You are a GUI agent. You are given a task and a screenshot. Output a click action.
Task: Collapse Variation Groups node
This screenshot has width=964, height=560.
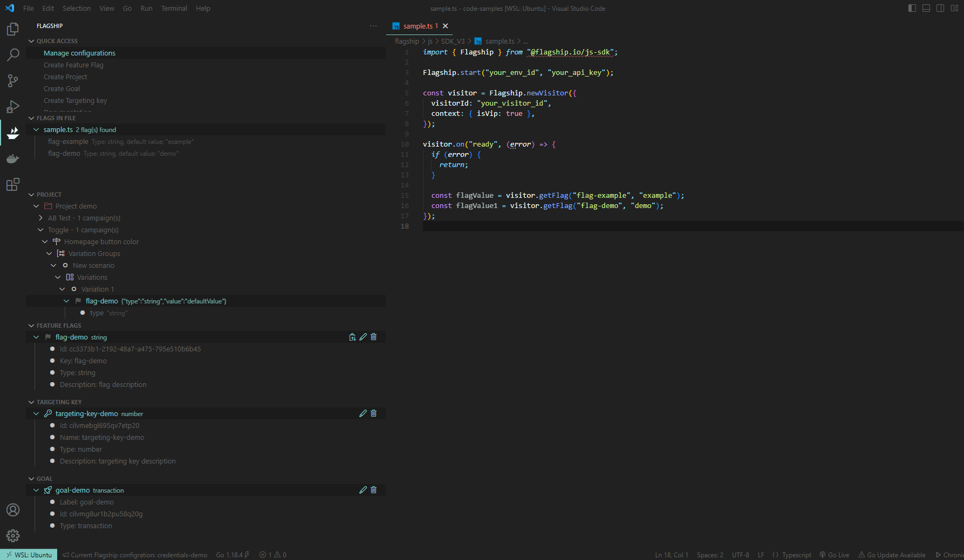pos(49,253)
